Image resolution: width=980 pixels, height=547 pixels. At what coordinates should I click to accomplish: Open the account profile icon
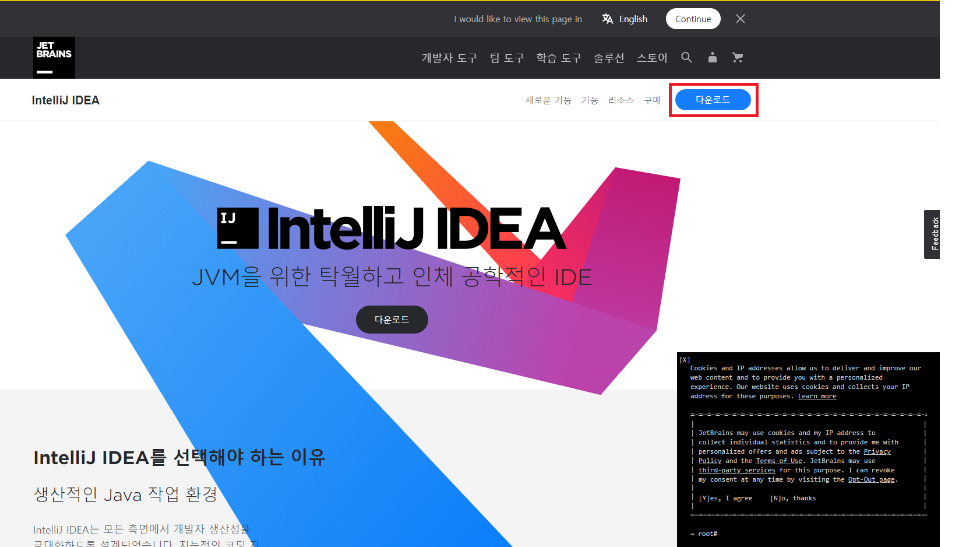[x=712, y=57]
